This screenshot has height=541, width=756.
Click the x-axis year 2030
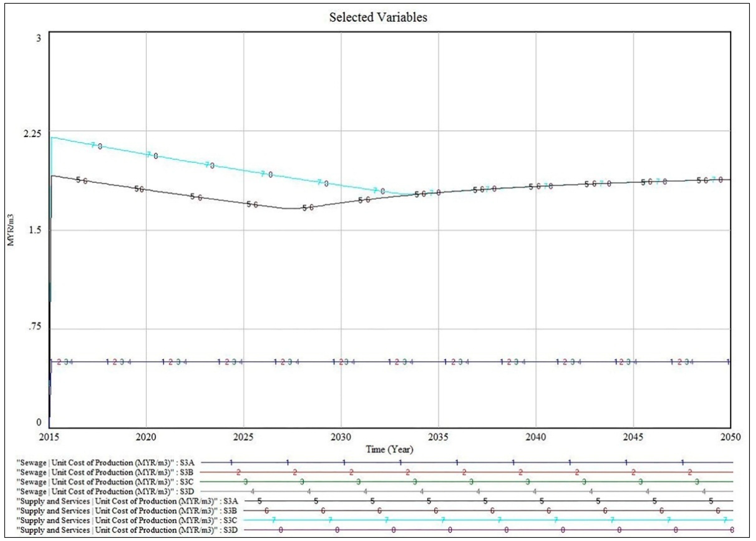341,437
